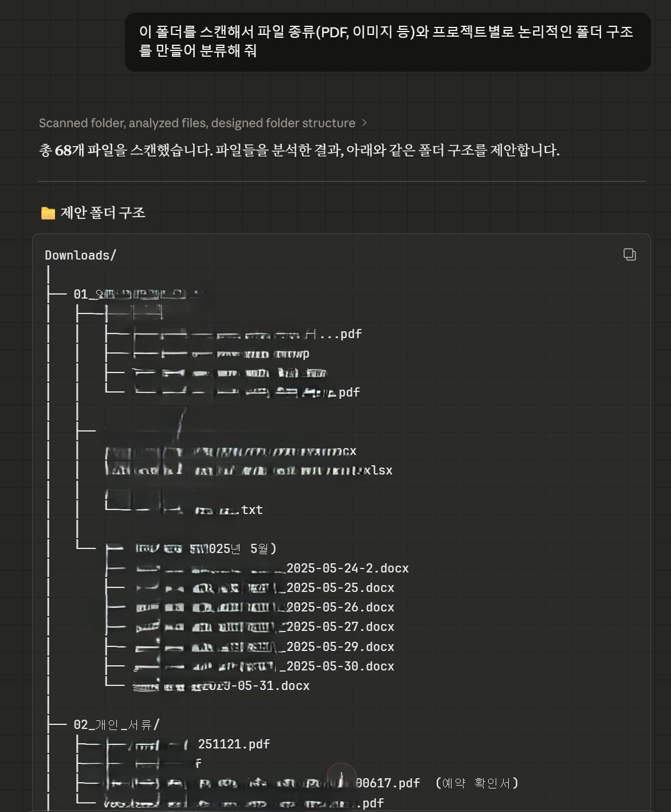The height and width of the screenshot is (812, 671).
Task: Click the yellow folder icon beside 제안 폴더 구조
Action: (48, 213)
